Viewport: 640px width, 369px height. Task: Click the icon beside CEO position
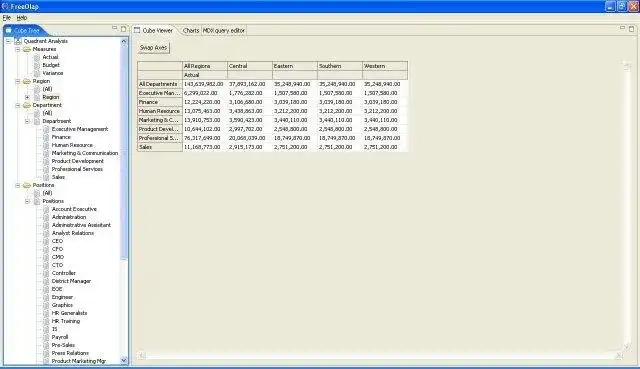[x=46, y=241]
